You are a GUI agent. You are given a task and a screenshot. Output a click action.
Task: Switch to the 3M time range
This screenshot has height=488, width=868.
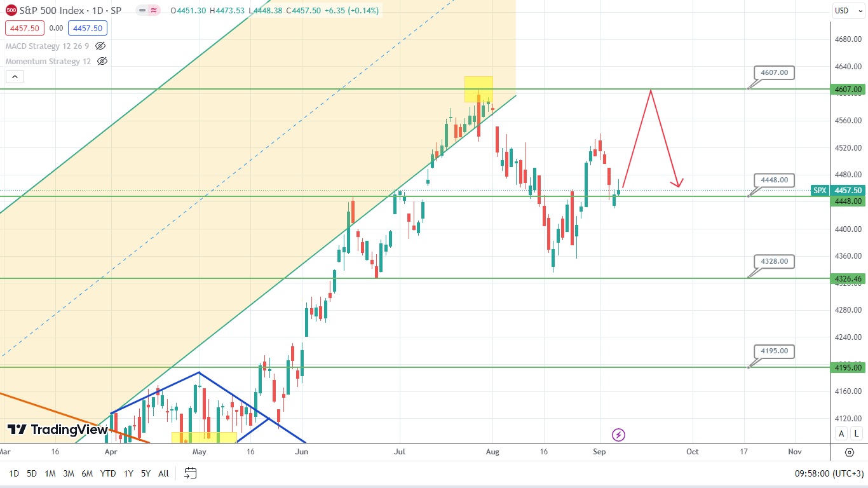click(69, 473)
